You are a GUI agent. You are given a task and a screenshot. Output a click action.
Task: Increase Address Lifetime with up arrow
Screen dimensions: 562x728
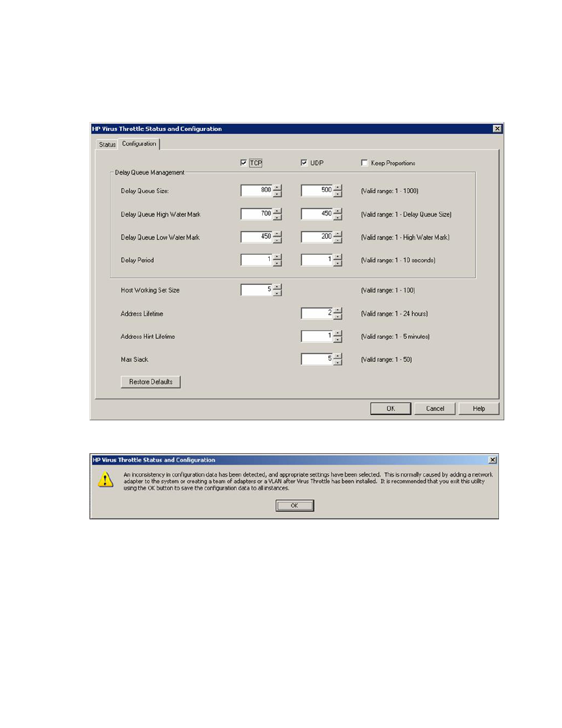[338, 311]
